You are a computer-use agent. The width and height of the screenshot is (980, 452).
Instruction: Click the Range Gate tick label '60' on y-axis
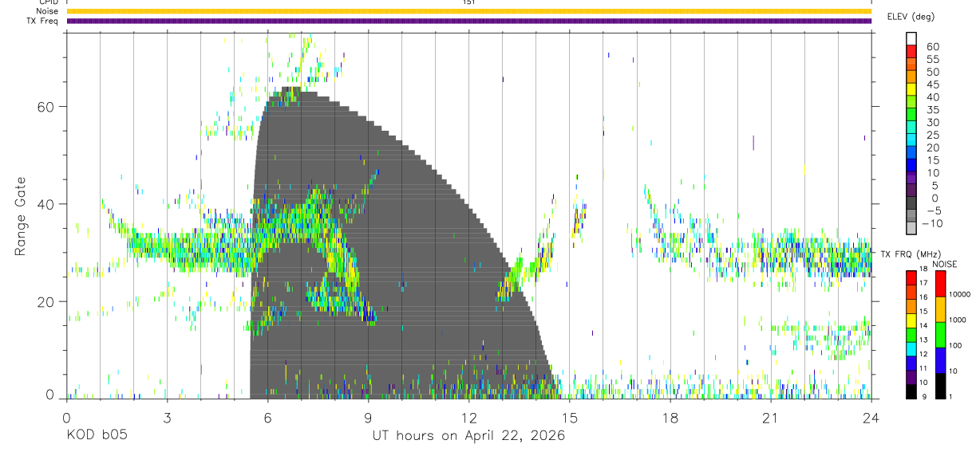[x=46, y=107]
